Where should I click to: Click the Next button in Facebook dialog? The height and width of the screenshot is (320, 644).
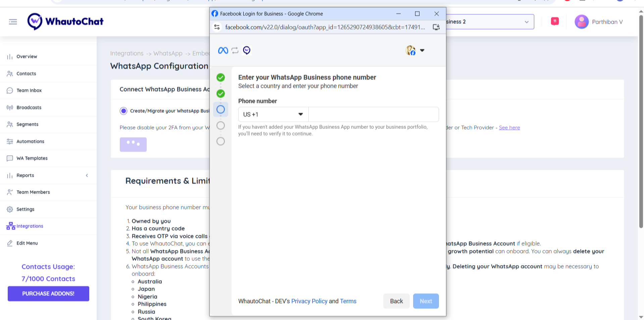[x=426, y=301]
